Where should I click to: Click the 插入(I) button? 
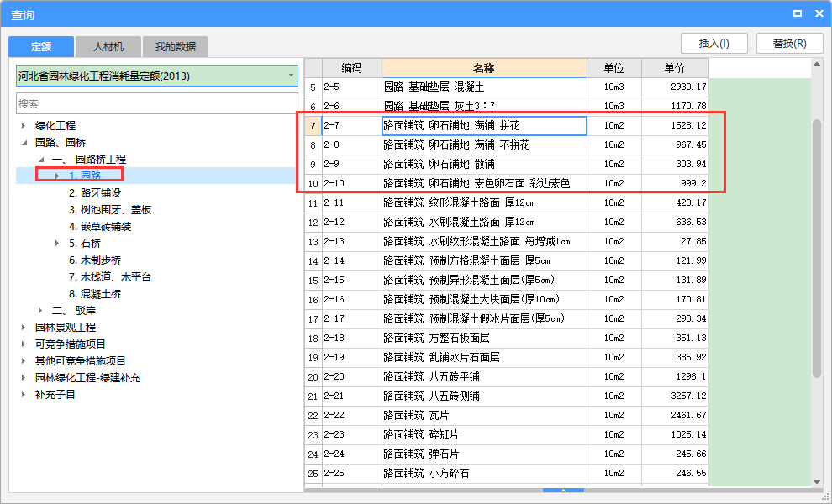[714, 44]
